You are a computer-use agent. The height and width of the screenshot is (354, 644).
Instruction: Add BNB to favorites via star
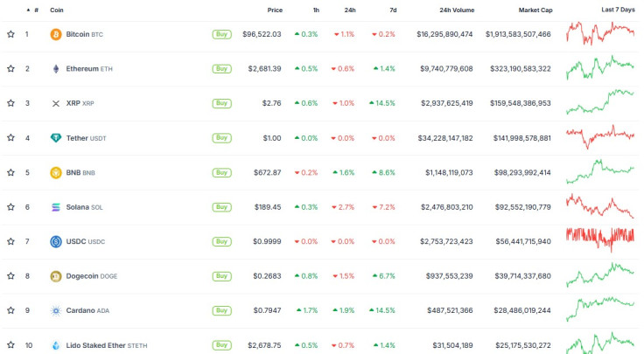[10, 172]
